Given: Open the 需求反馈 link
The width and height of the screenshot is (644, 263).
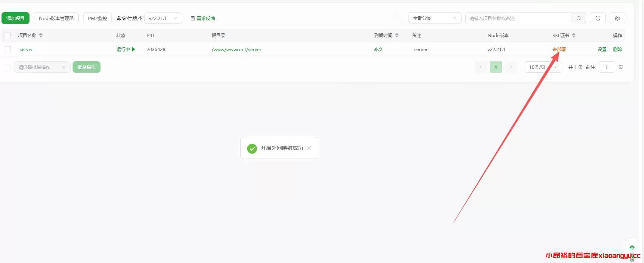Looking at the screenshot, I should tap(203, 18).
